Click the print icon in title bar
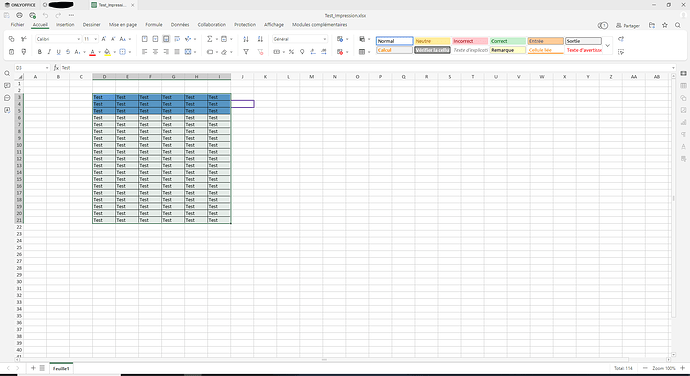The image size is (690, 376). click(19, 15)
